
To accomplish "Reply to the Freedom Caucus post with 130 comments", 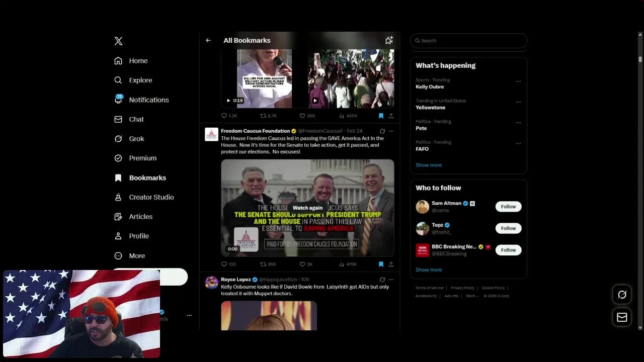I will (229, 264).
